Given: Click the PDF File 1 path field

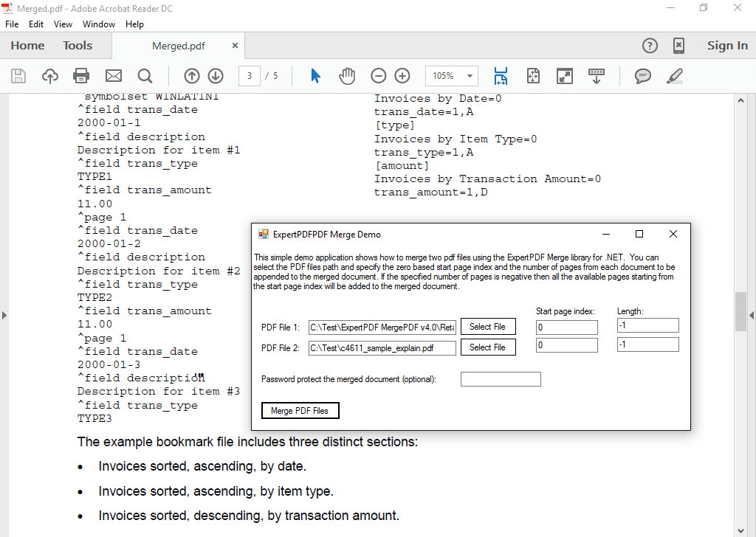Looking at the screenshot, I should pos(382,328).
